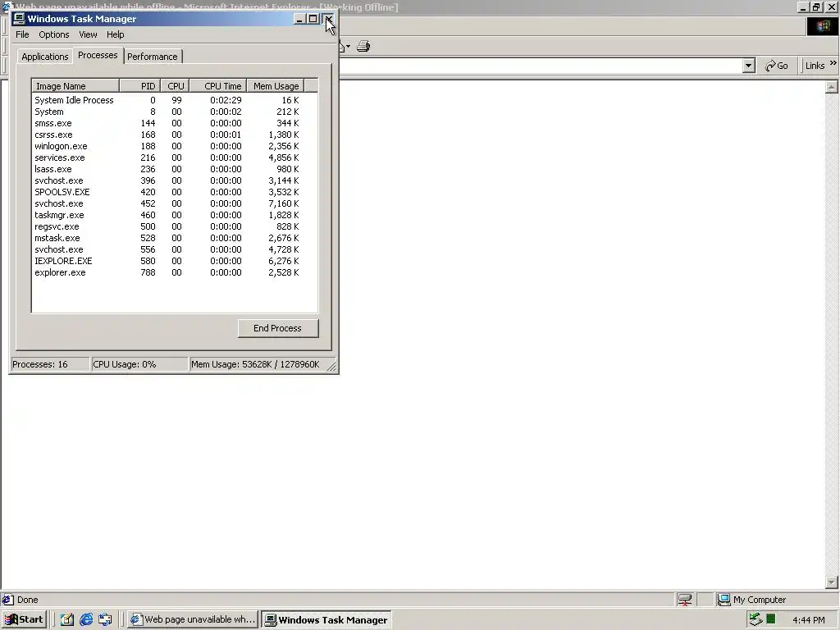Select the taskmgr.exe process
Image resolution: width=840 pixels, height=630 pixels.
175,216
